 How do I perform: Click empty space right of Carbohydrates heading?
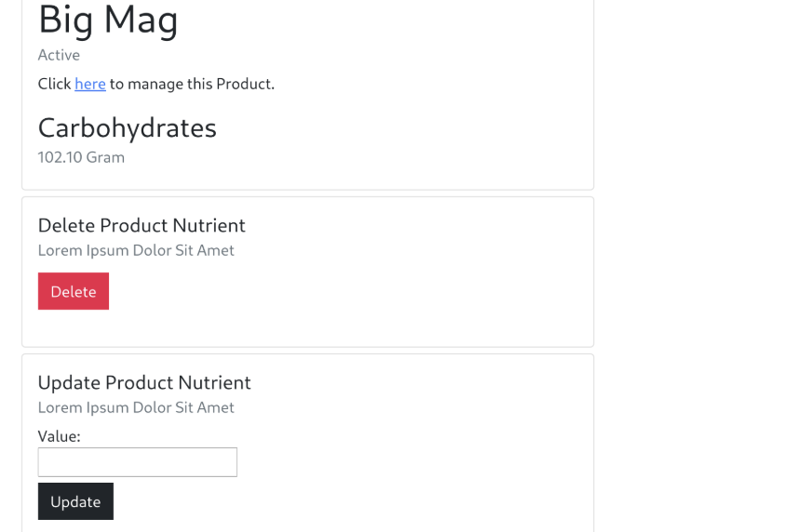pos(400,127)
